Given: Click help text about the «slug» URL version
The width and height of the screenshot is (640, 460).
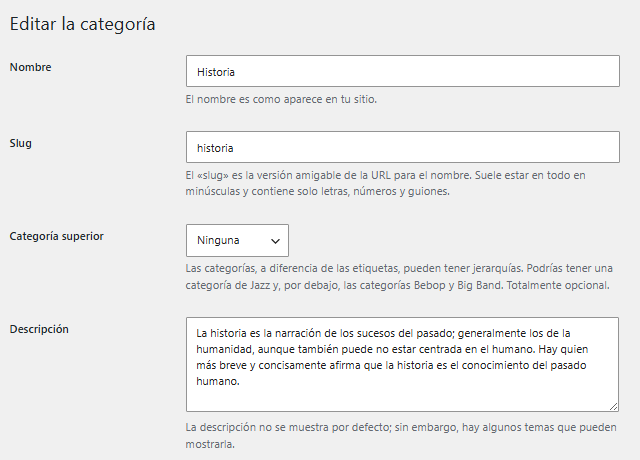Looking at the screenshot, I should pos(386,183).
